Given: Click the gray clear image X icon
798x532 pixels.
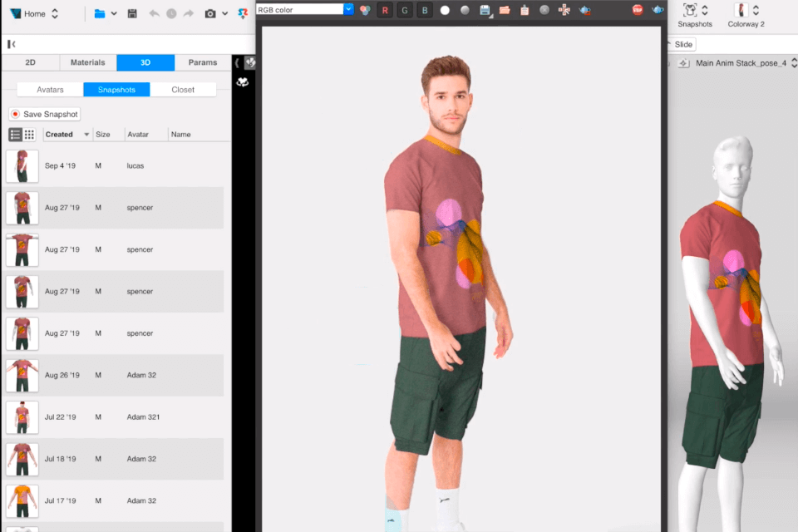Looking at the screenshot, I should pos(544,10).
